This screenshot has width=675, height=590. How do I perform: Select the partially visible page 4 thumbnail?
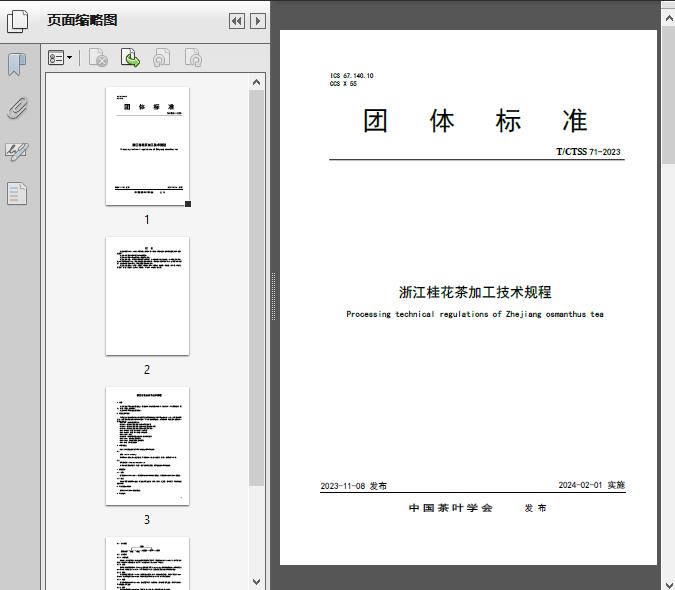pyautogui.click(x=147, y=563)
